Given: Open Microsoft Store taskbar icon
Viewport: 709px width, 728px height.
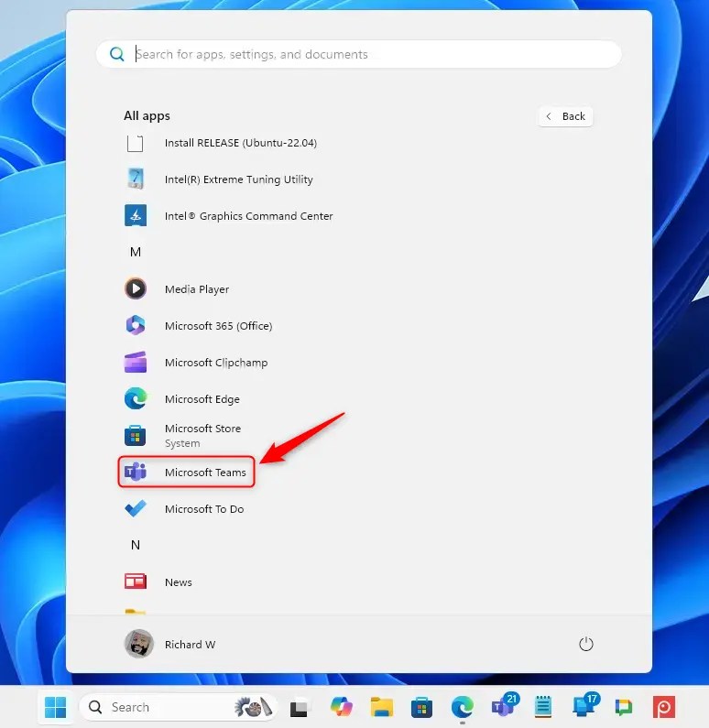Looking at the screenshot, I should [421, 707].
